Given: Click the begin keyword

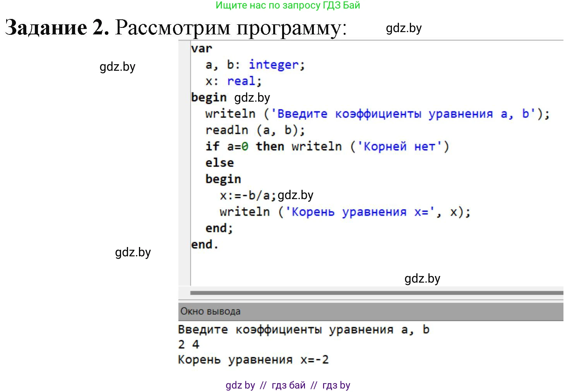Looking at the screenshot, I should [209, 97].
